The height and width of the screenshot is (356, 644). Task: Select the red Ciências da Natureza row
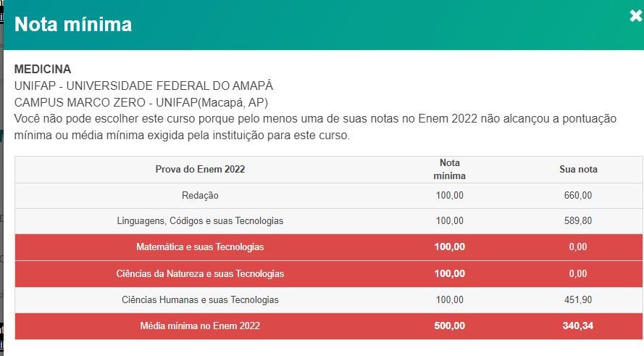[x=200, y=274]
